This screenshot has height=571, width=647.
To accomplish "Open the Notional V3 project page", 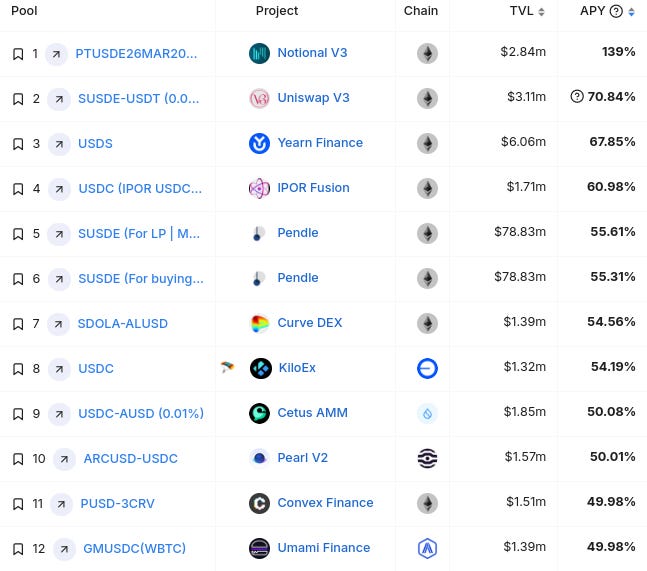I will click(x=312, y=53).
